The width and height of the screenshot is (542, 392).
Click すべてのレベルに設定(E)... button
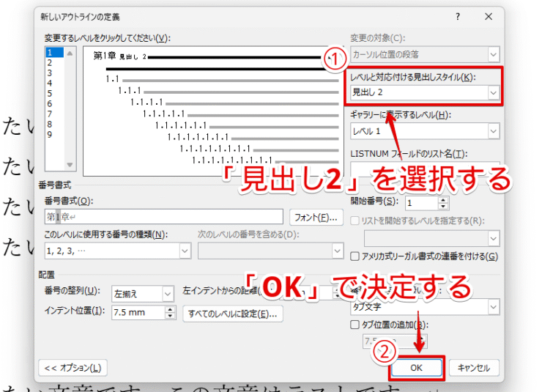point(233,314)
